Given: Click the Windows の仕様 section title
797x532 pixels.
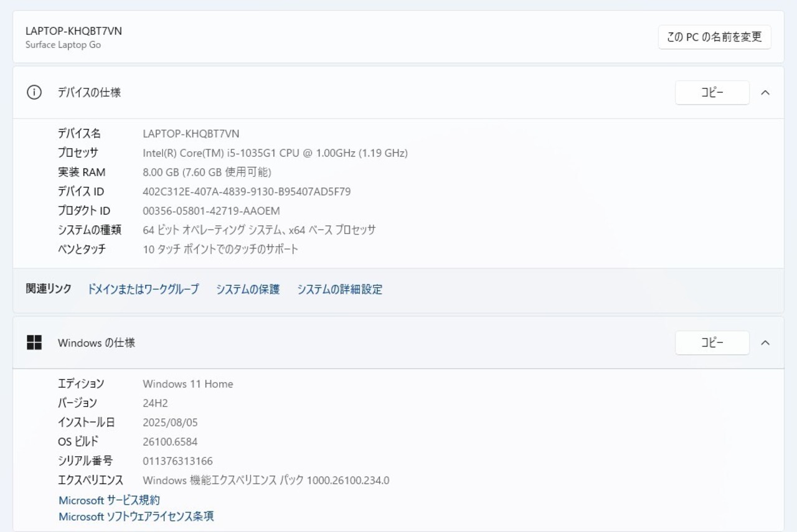Looking at the screenshot, I should pyautogui.click(x=97, y=342).
